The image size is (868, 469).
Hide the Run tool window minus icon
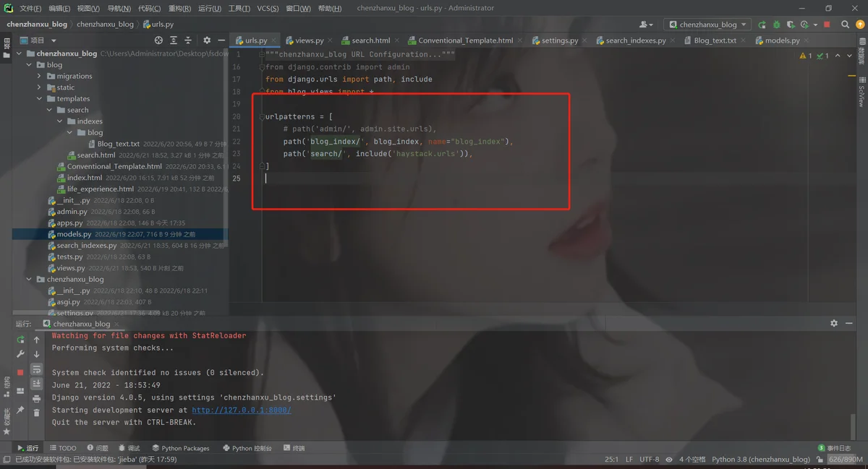tap(848, 324)
